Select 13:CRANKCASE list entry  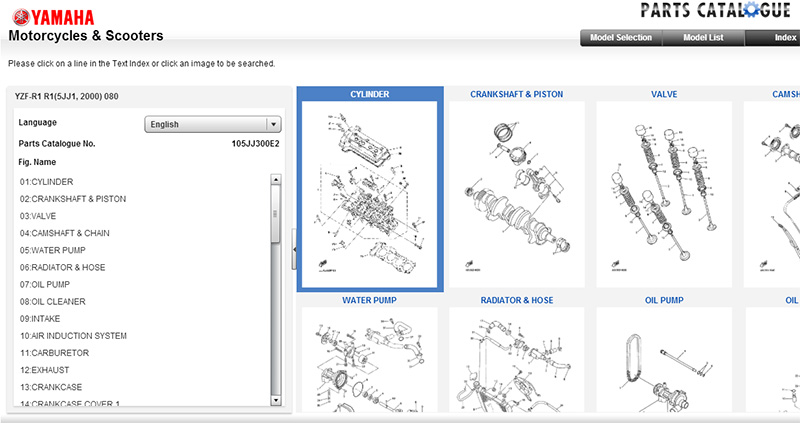[x=51, y=387]
